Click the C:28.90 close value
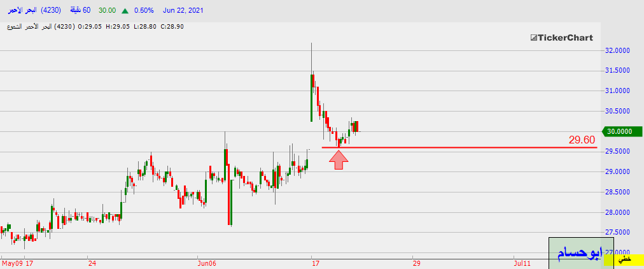The width and height of the screenshot is (644, 269). click(x=172, y=27)
